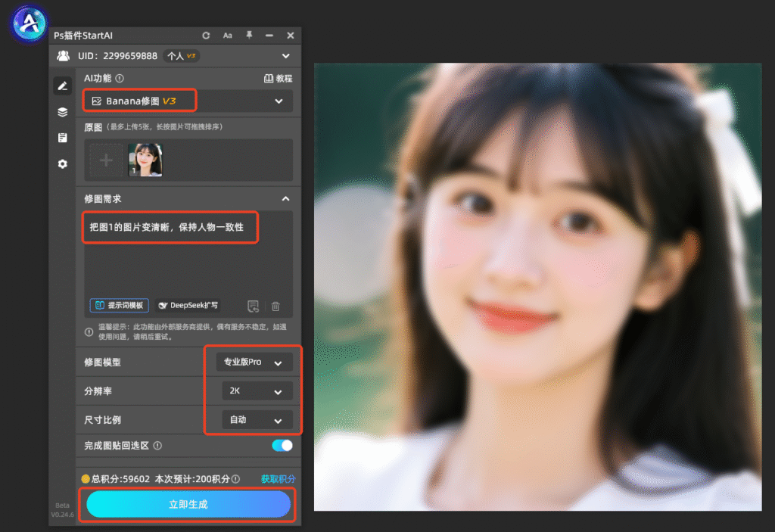Select the pencil edit sidebar icon
The width and height of the screenshot is (775, 532).
[x=63, y=86]
